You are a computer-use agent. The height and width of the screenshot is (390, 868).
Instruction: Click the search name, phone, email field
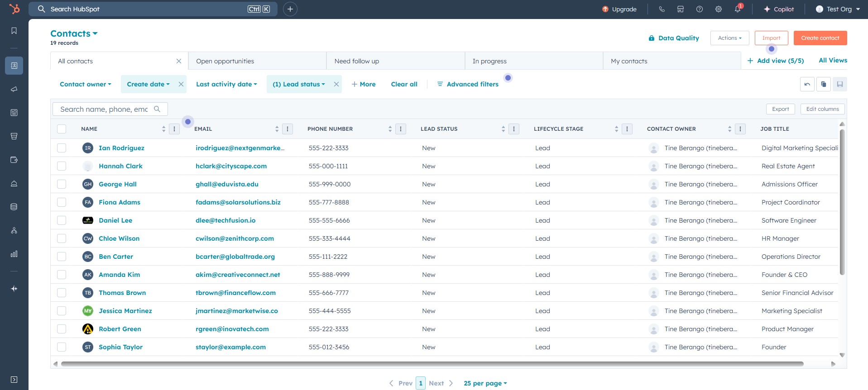click(x=104, y=109)
